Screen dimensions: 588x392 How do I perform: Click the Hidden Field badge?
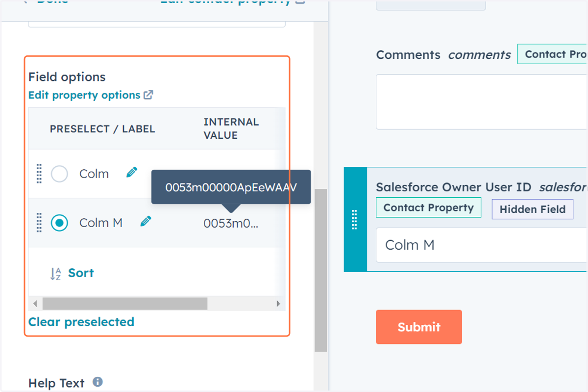[533, 209]
